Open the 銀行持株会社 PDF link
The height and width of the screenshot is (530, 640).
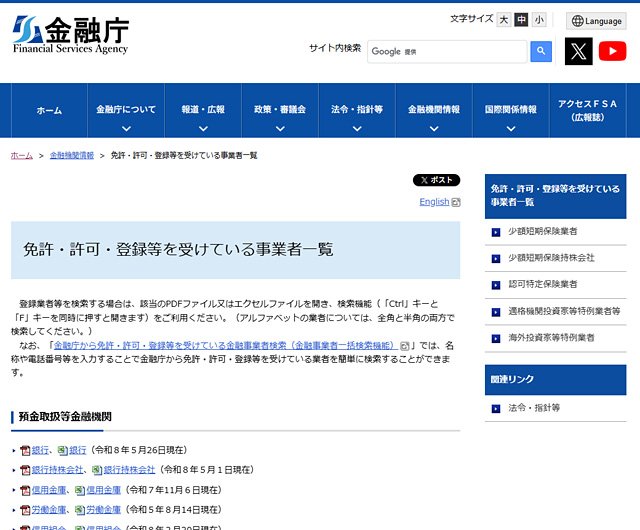click(57, 470)
